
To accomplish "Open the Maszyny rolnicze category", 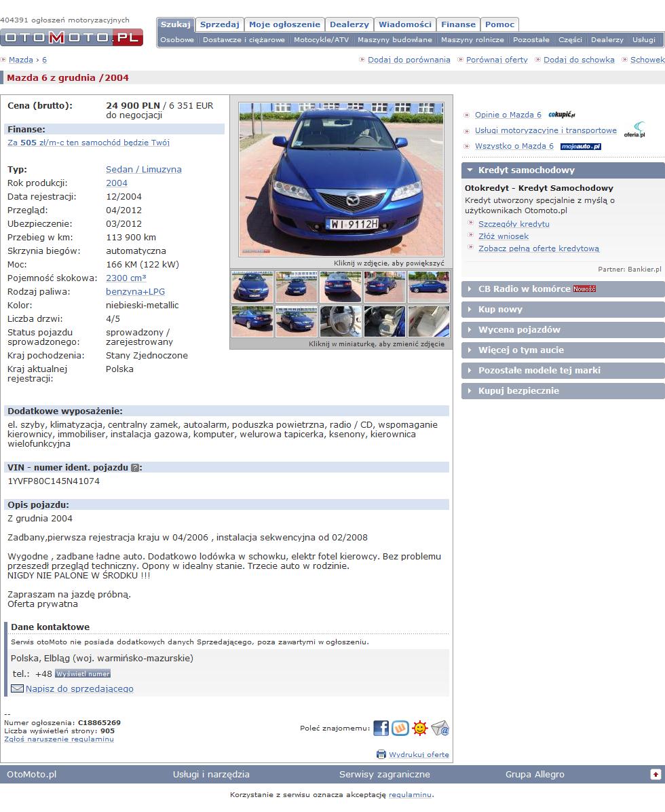I will [x=472, y=39].
